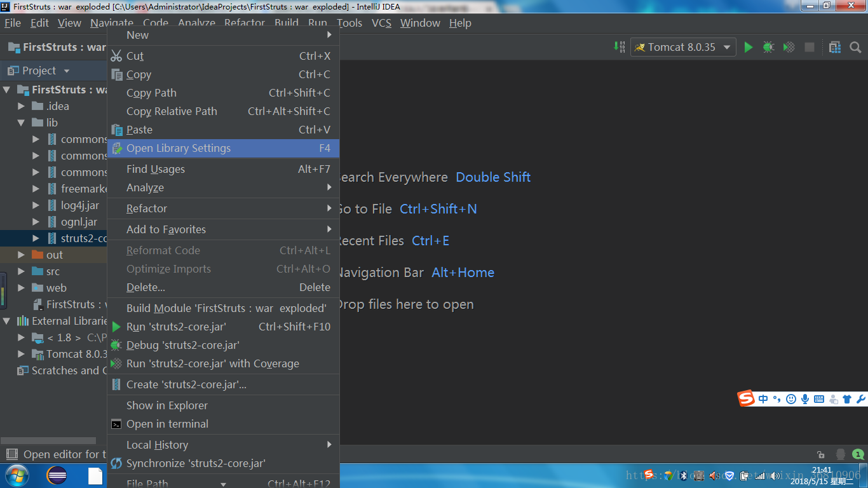Click the inspector profile icon in status bar
868x488 pixels.
840,454
